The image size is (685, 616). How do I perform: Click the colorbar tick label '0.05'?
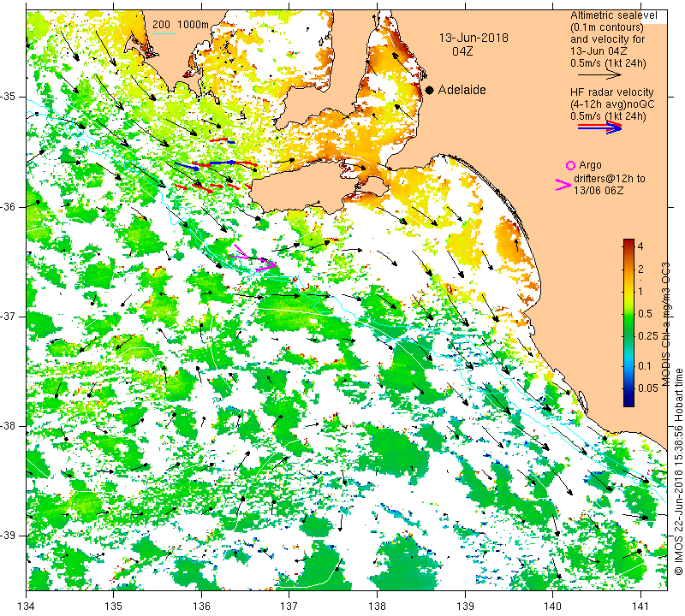click(x=648, y=388)
